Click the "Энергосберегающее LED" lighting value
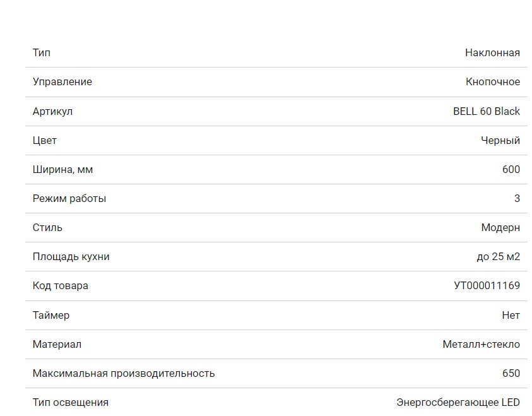Screen dimensions: 532x416 458,402
